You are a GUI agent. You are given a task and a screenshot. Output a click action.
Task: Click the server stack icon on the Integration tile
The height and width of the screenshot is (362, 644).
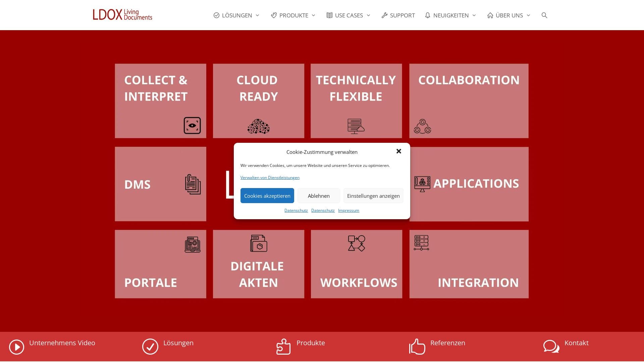[x=422, y=243]
